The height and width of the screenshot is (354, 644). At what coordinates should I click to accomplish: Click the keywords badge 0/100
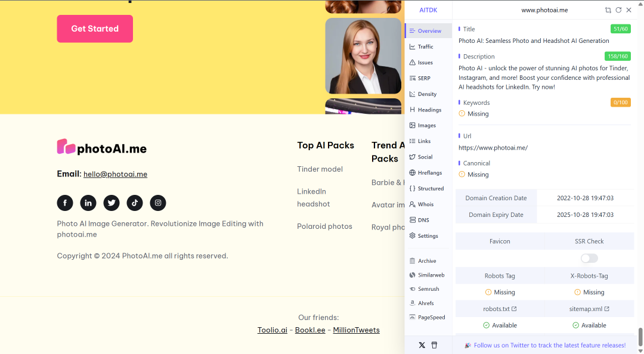[x=620, y=103]
